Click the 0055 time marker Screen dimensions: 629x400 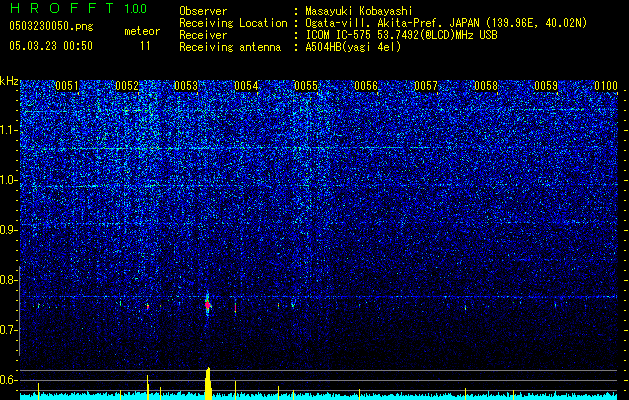(306, 86)
